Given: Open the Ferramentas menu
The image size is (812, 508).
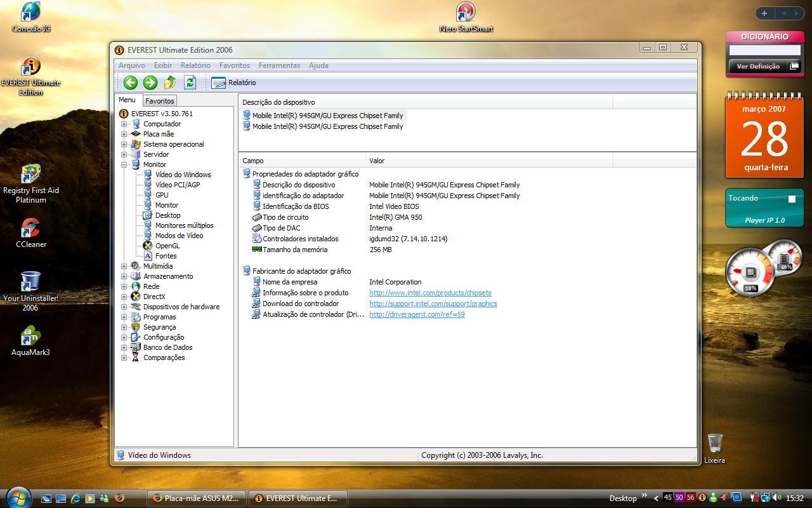Looking at the screenshot, I should pos(279,65).
